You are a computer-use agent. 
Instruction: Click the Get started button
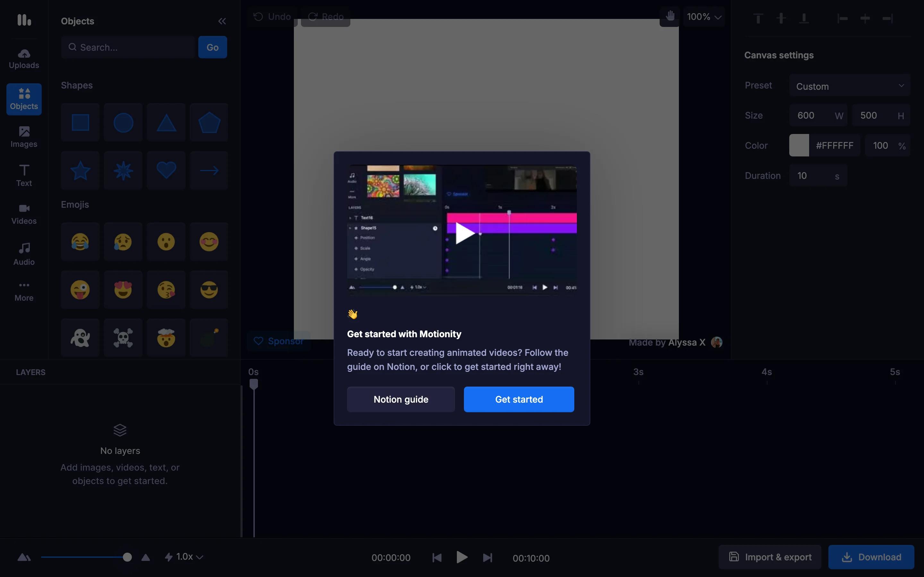(x=518, y=399)
